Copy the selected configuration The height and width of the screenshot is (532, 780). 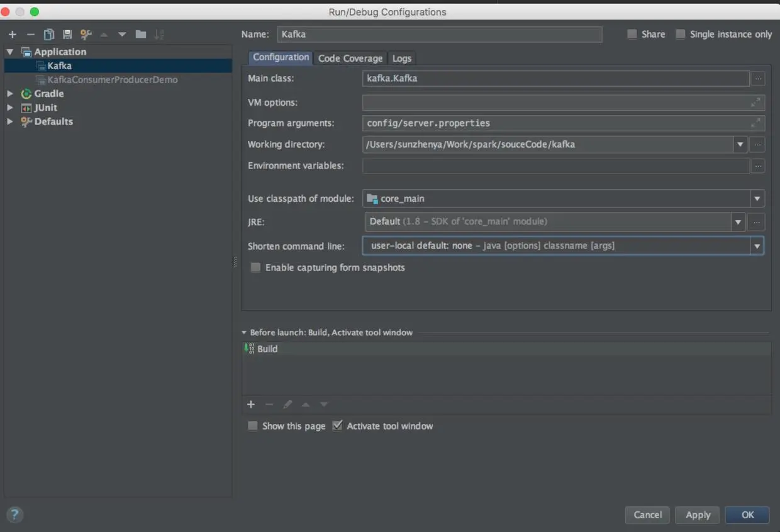tap(48, 35)
